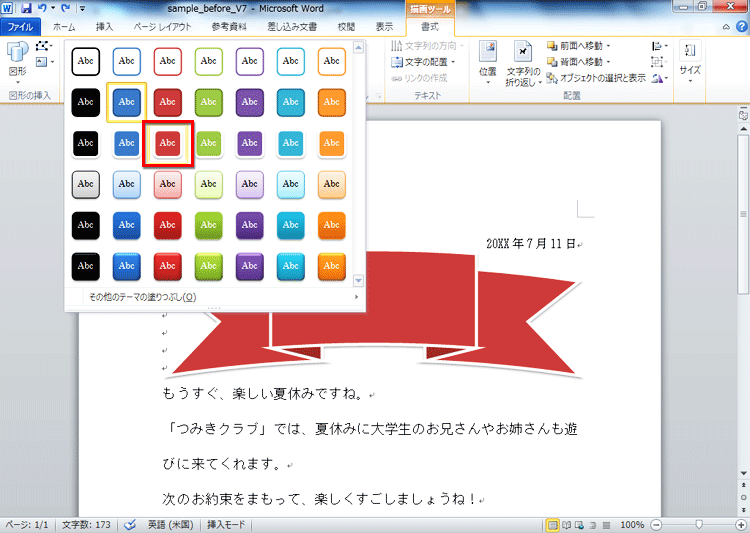The height and width of the screenshot is (533, 750).
Task: Click the date text 20XX年7月11日
Action: tap(530, 244)
